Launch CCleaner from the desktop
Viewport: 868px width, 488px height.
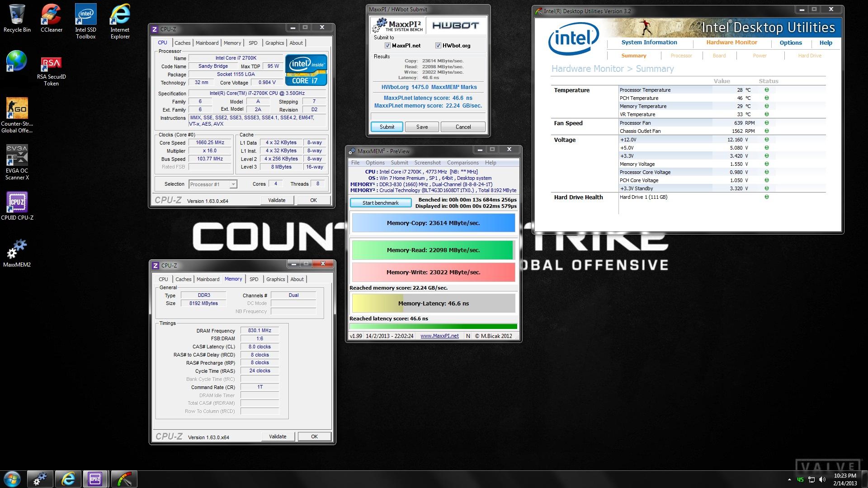tap(52, 18)
